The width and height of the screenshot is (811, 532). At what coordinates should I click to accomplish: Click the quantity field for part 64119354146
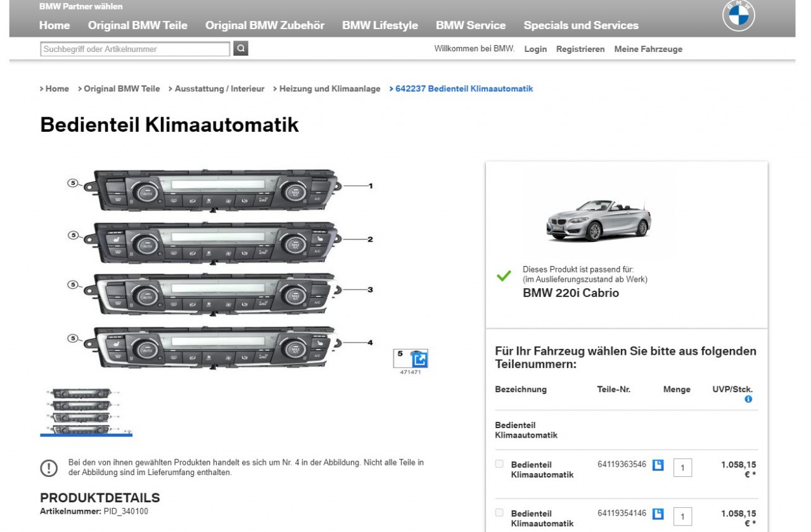(x=682, y=517)
